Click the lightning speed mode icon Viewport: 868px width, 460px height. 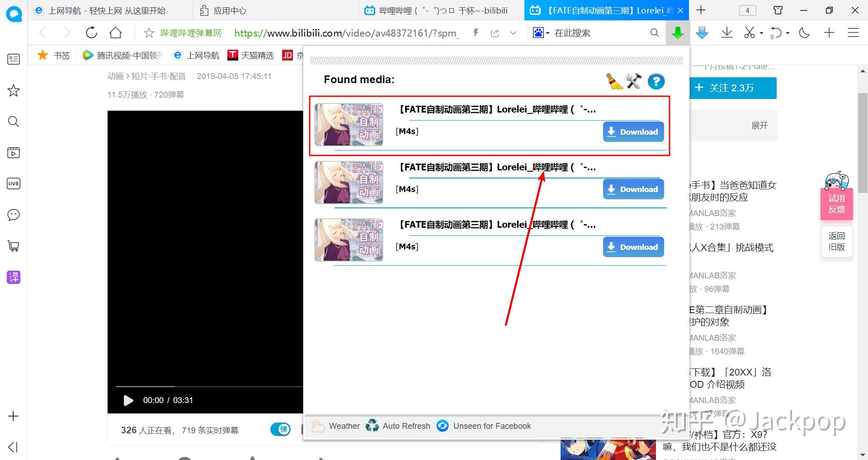[x=476, y=33]
